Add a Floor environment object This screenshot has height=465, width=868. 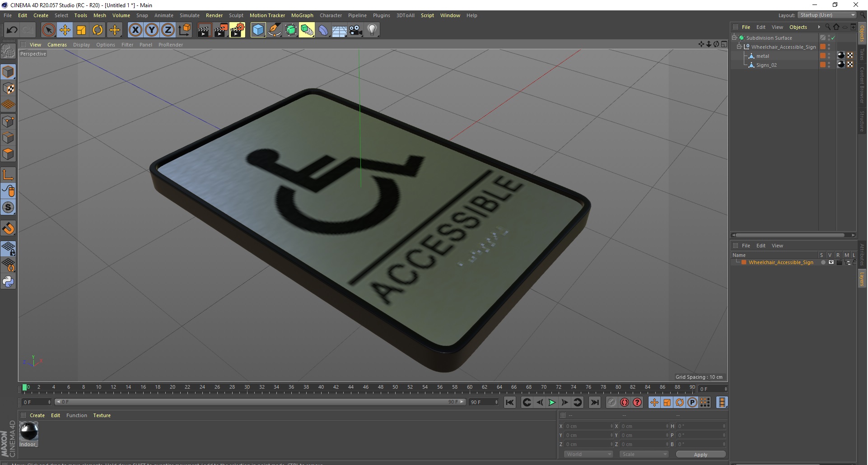coord(340,30)
